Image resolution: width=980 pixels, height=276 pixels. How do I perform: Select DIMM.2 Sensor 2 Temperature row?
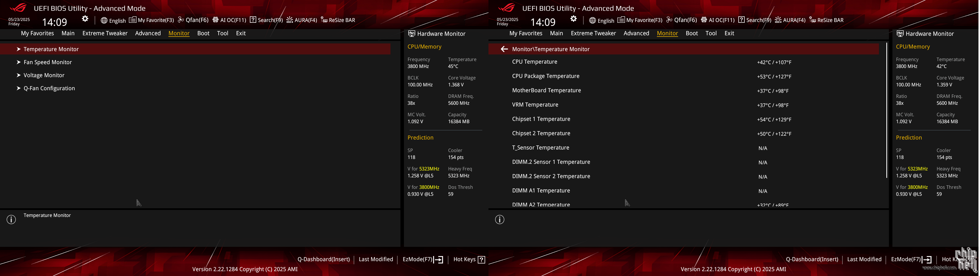(684, 176)
